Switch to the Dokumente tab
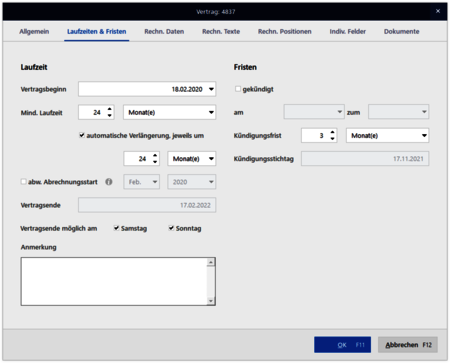 point(402,32)
